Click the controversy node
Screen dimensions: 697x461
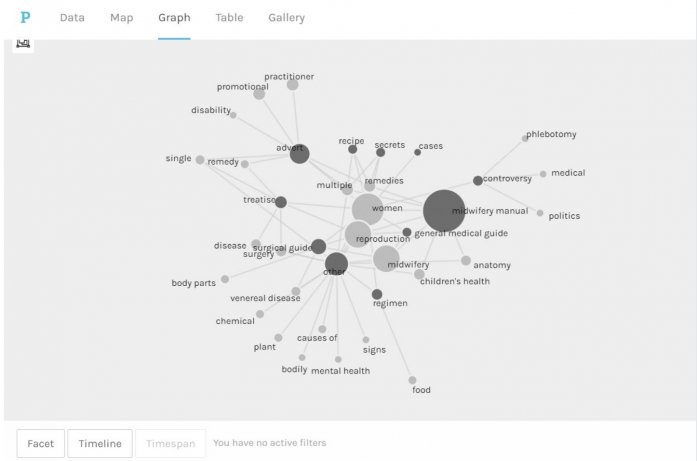pyautogui.click(x=478, y=180)
